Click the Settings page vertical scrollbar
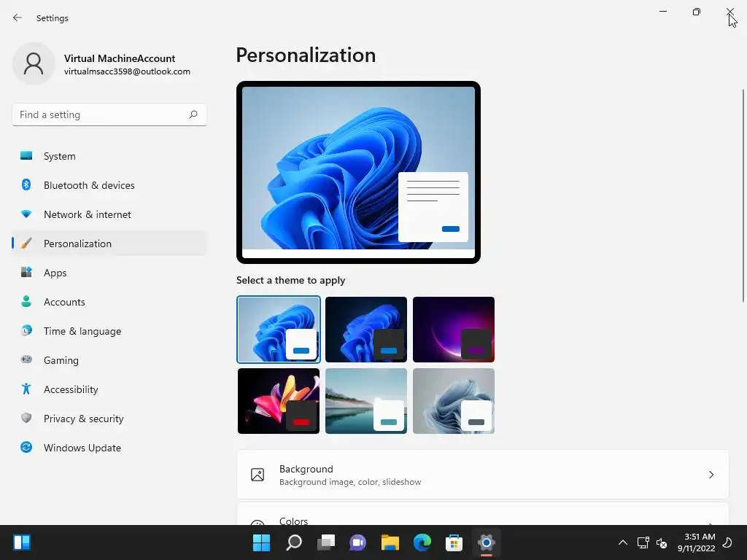The width and height of the screenshot is (747, 560). coord(743,195)
